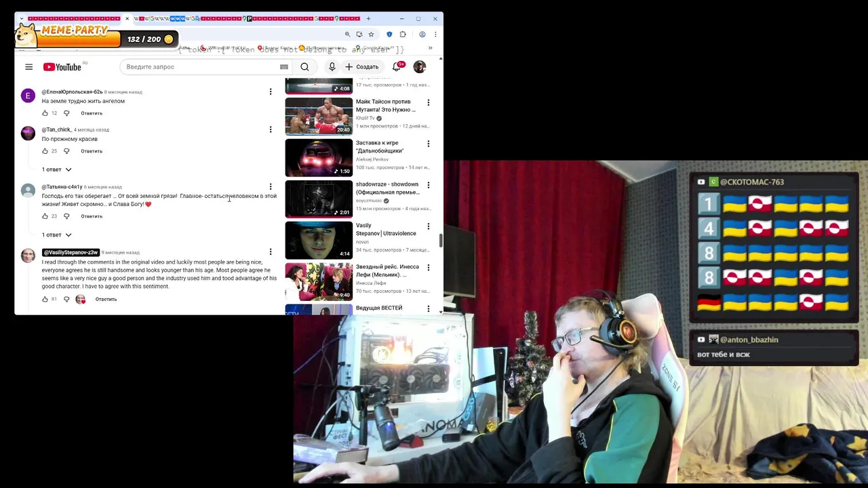The height and width of the screenshot is (488, 868).
Task: Click @anton_bbazhin name in chat overlay
Action: (749, 340)
